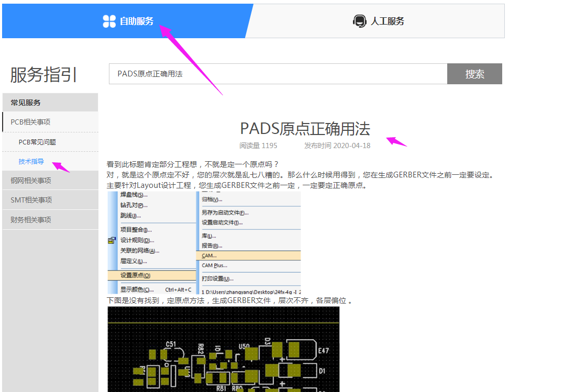Expand the SMT相关事项 sidebar section
Image resolution: width=564 pixels, height=392 pixels.
[x=31, y=200]
